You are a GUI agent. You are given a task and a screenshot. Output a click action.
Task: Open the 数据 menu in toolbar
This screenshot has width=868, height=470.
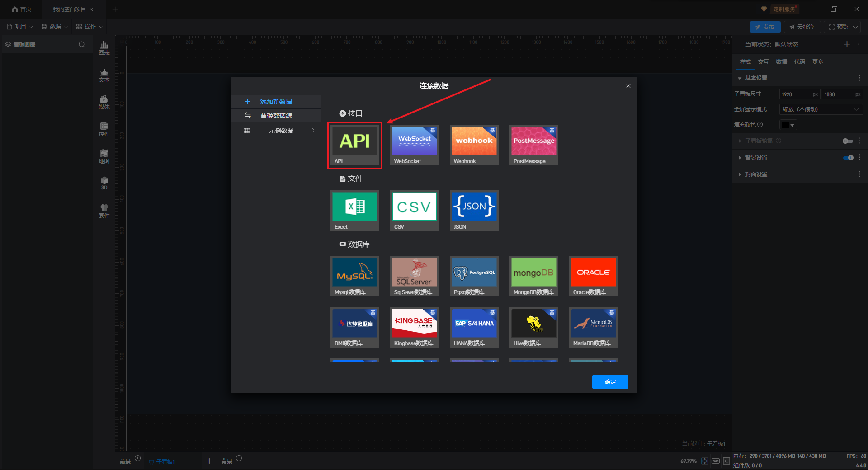click(x=55, y=27)
